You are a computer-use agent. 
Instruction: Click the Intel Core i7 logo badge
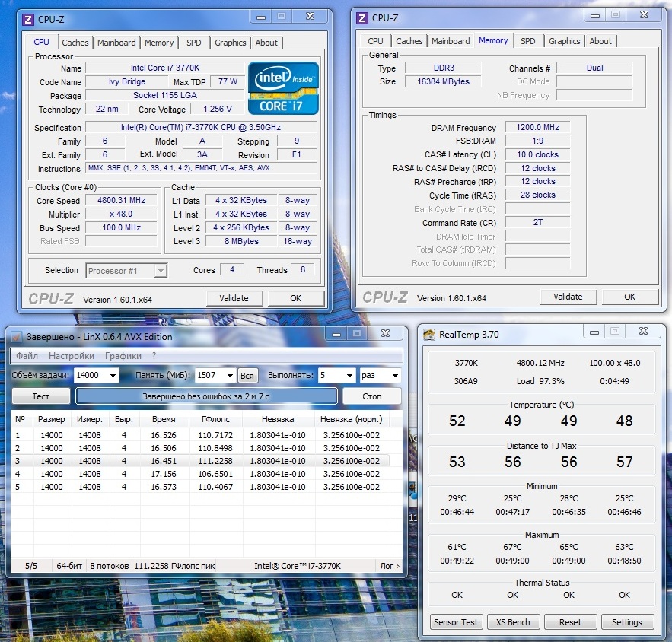[283, 88]
